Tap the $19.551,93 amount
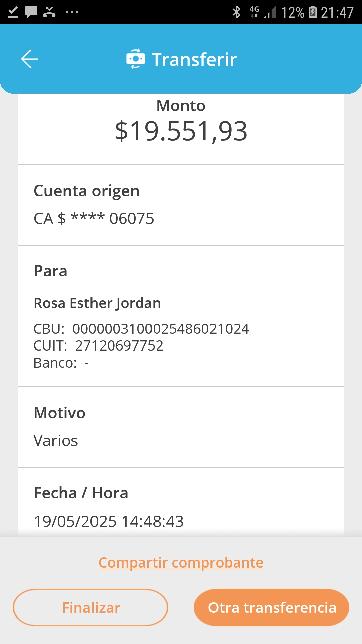Screen dimensions: 362x644 181,131
